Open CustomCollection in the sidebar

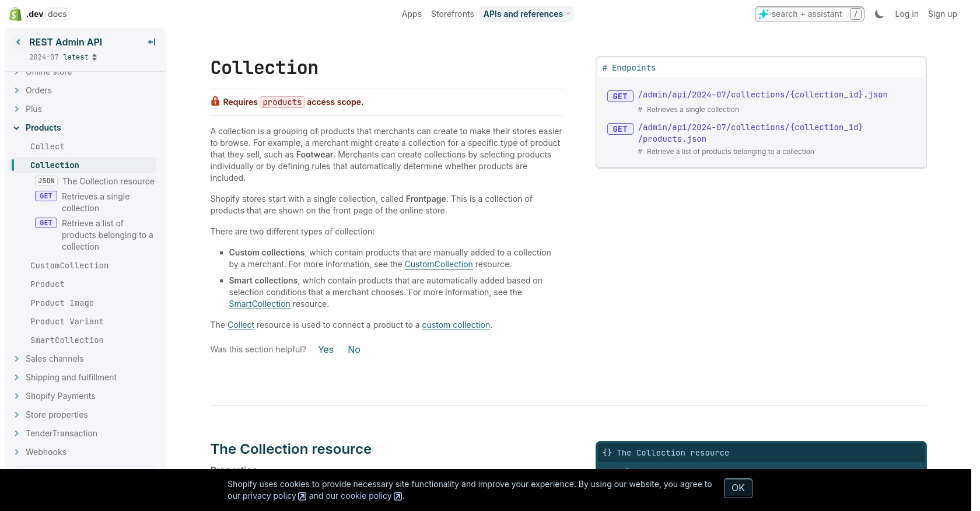point(69,265)
